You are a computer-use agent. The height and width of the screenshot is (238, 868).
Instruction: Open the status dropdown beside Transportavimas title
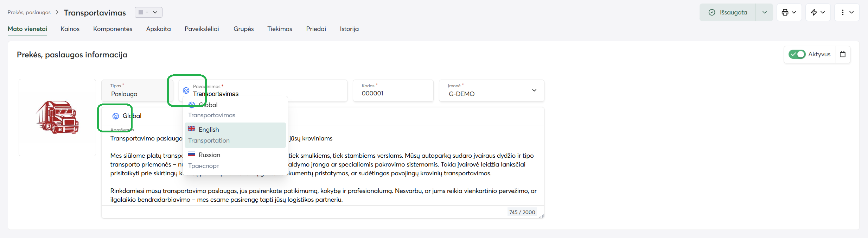click(x=148, y=12)
